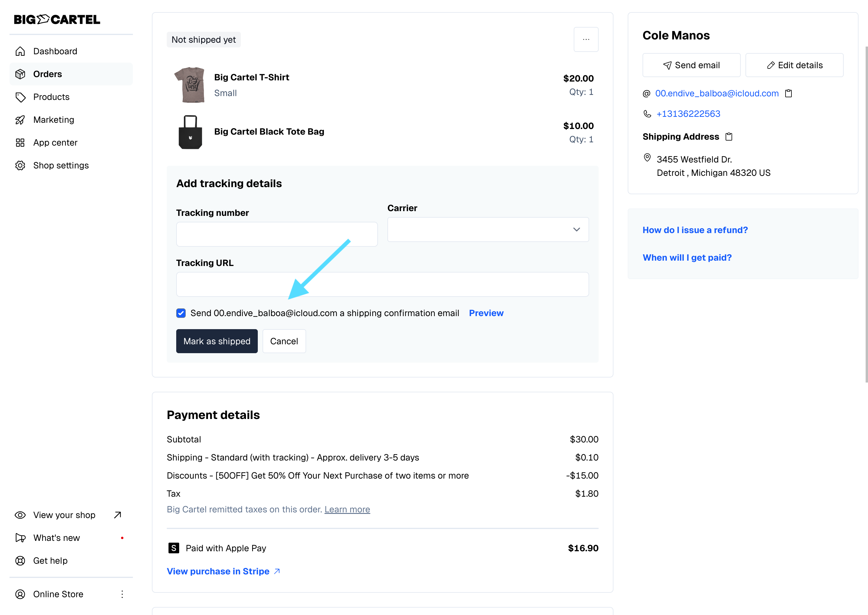Click the map pin icon by address
The image size is (868, 615).
(647, 158)
